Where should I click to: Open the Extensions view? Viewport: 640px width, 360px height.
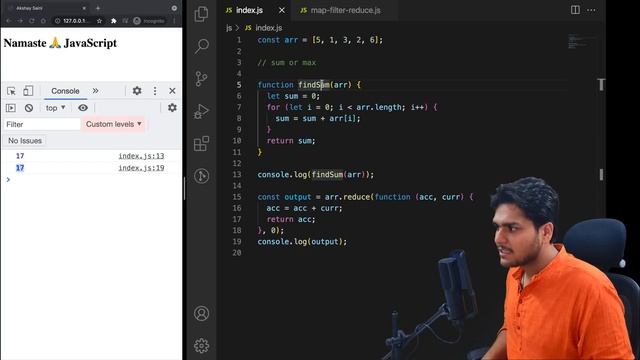[201, 143]
